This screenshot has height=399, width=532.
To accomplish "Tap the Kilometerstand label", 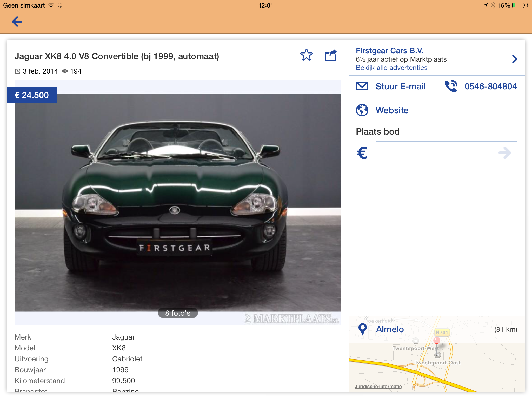I will pyautogui.click(x=40, y=381).
